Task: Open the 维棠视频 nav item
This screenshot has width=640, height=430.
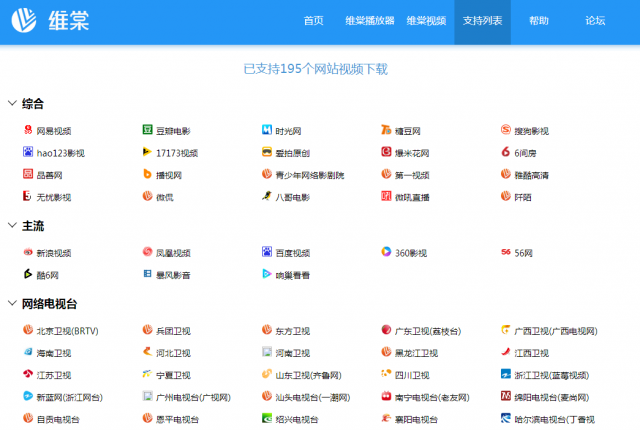Action: 426,21
